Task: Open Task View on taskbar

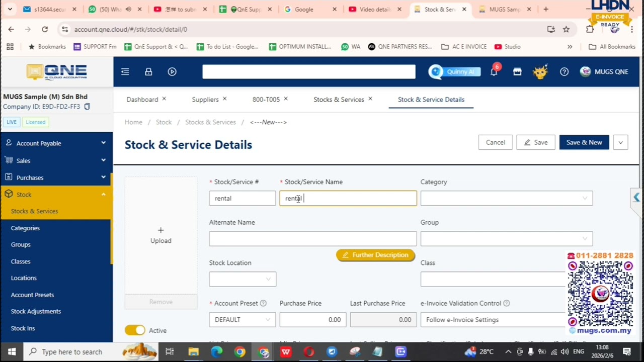Action: (x=170, y=351)
